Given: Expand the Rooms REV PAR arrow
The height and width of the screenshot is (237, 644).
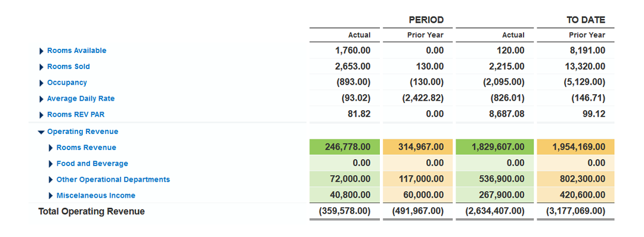Looking at the screenshot, I should tap(41, 115).
